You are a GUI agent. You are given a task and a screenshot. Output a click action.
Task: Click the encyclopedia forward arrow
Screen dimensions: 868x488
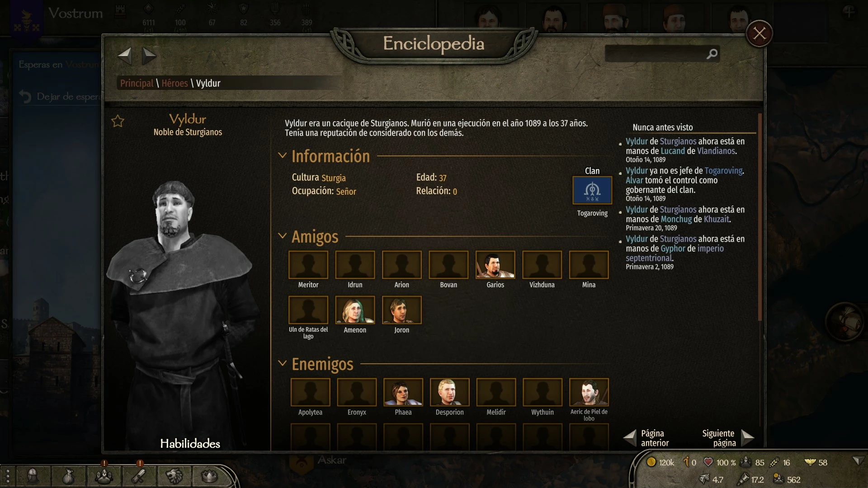pyautogui.click(x=149, y=56)
